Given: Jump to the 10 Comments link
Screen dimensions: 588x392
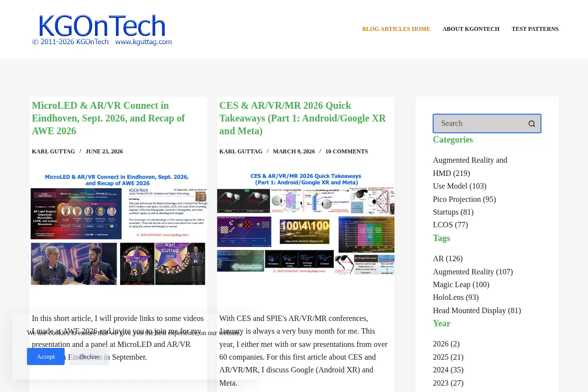Looking at the screenshot, I should 346,151.
